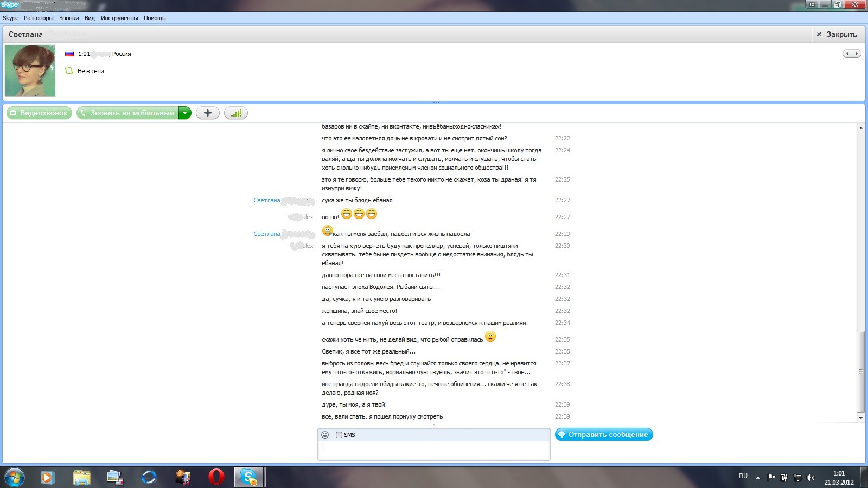Click Отправить сообщение to send message
The image size is (868, 488).
click(x=603, y=435)
